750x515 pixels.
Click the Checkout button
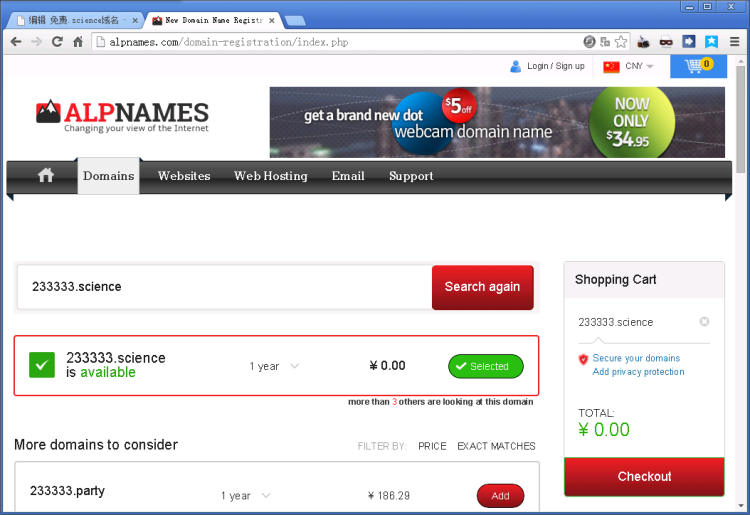pyautogui.click(x=644, y=477)
